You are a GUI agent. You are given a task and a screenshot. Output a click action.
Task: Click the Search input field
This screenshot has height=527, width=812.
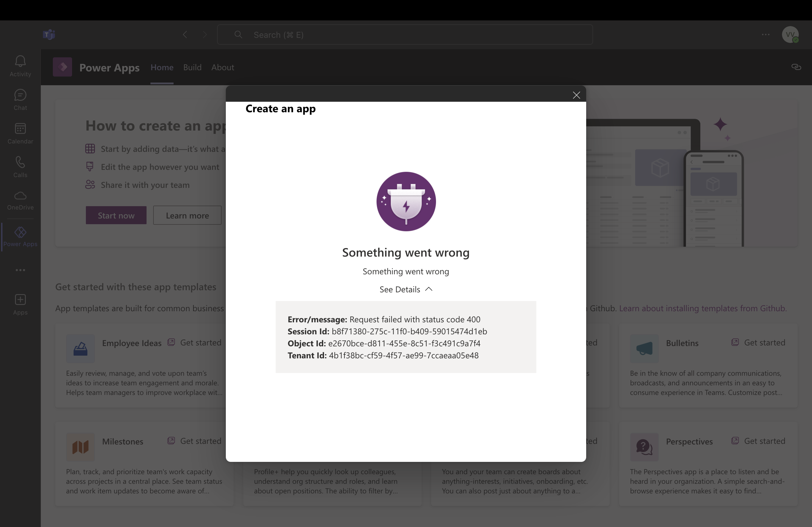pos(404,35)
